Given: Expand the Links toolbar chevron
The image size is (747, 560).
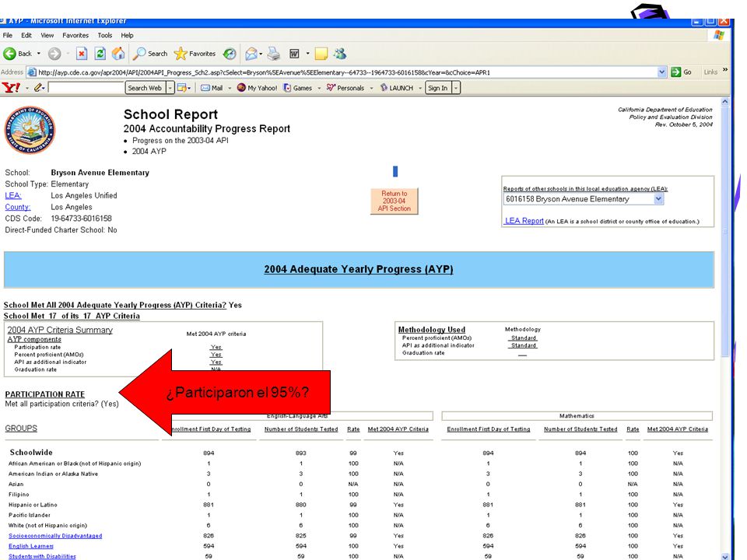Looking at the screenshot, I should pos(725,69).
